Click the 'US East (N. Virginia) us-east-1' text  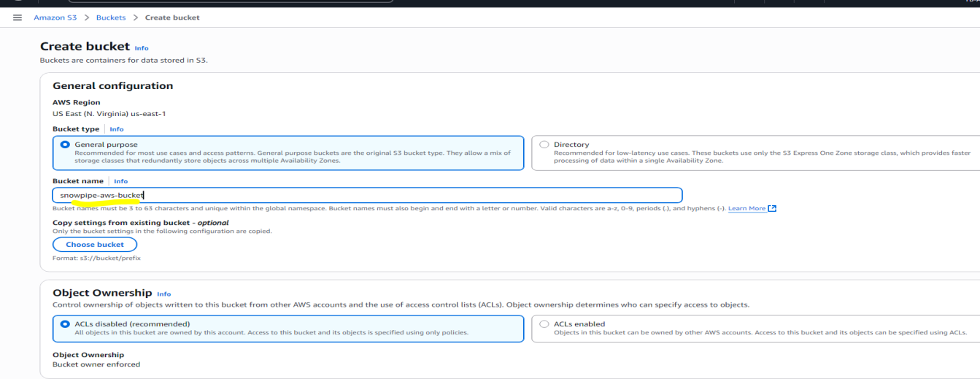[109, 114]
